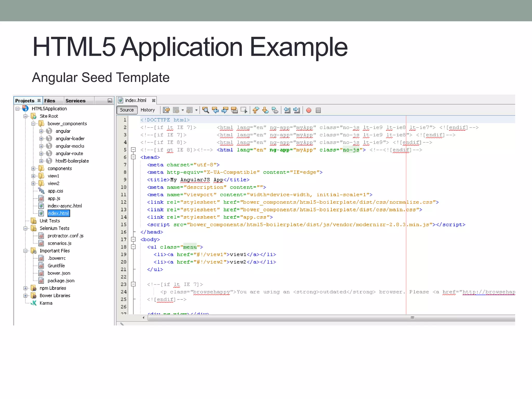Collapse the body tag code fold
532x399 pixels.
(133, 239)
